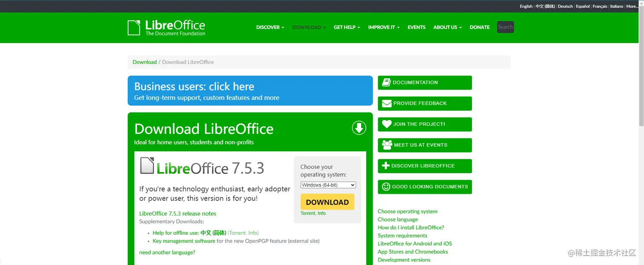Click the Torrent link beside offline help
Viewport: 644px width, 265px height.
(x=238, y=233)
